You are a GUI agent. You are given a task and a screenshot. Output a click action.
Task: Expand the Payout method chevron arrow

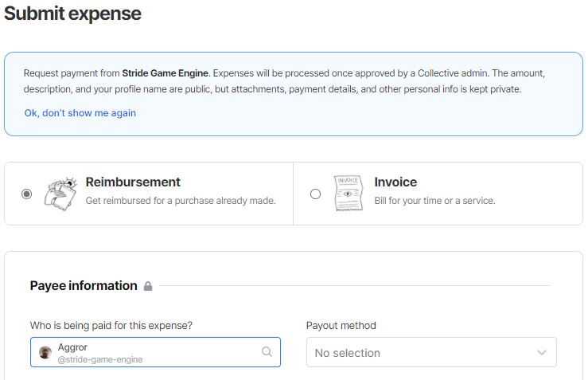coord(542,352)
